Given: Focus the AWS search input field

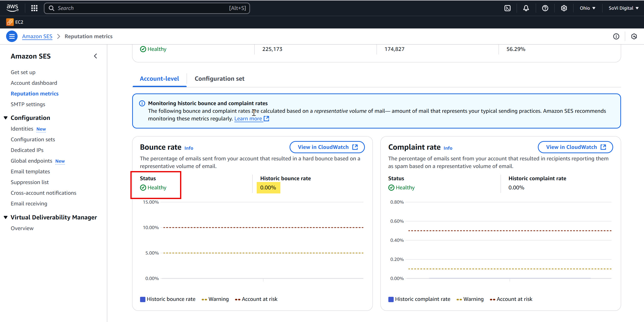Looking at the screenshot, I should pyautogui.click(x=147, y=8).
